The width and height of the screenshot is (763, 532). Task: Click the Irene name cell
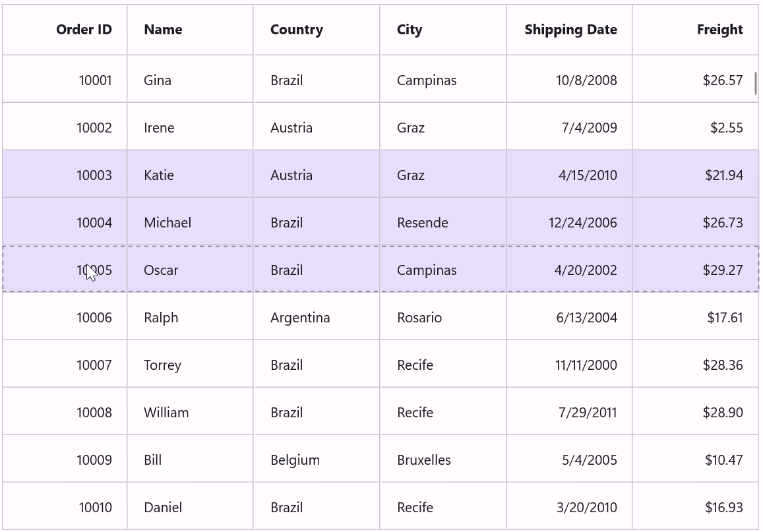(191, 127)
